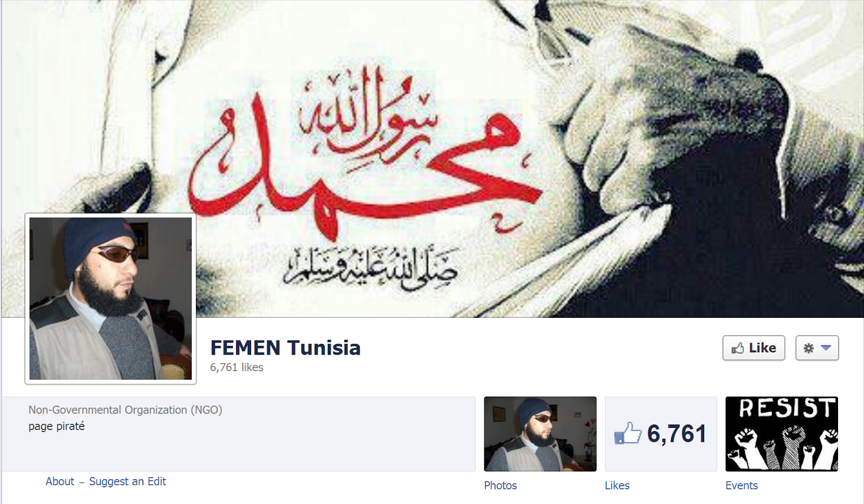Click the page piraté description text
The height and width of the screenshot is (504, 864).
(x=57, y=426)
